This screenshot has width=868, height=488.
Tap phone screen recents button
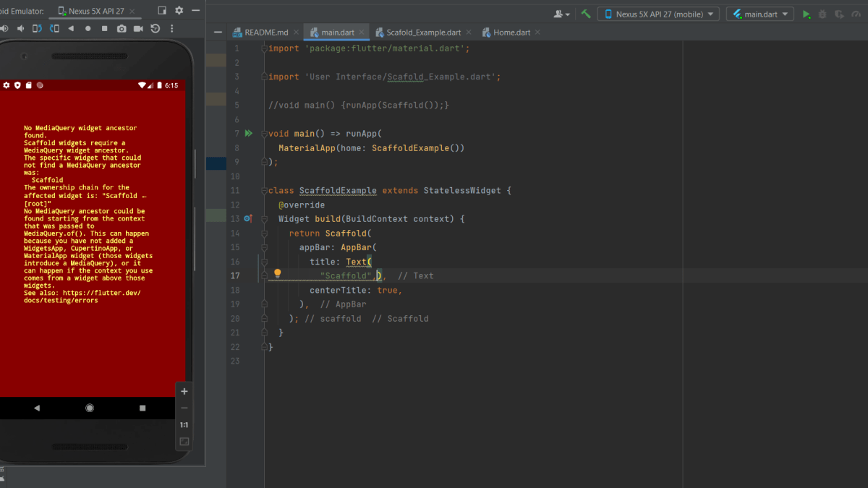point(142,408)
